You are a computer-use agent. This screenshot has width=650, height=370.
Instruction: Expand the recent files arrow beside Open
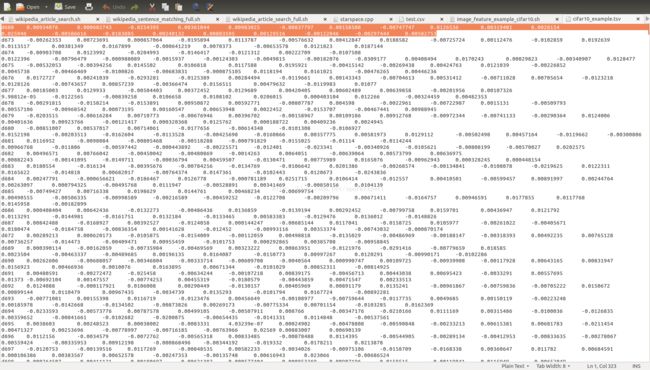tap(46, 7)
